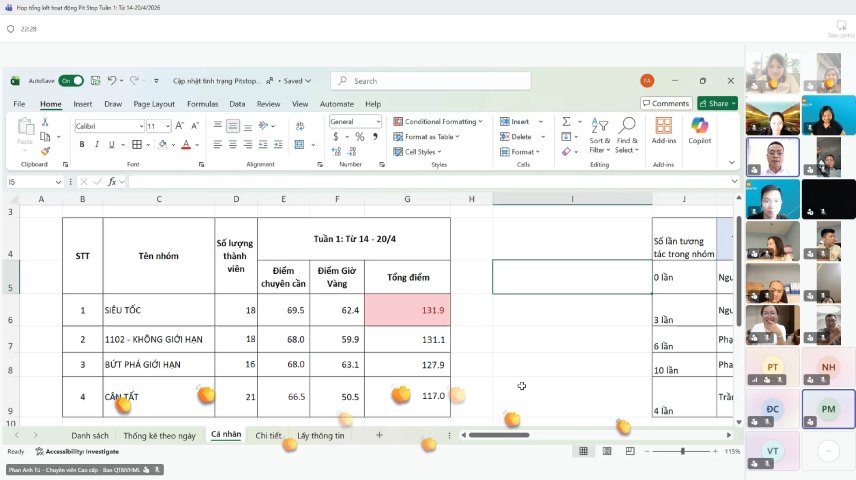Toggle Bold formatting

(82, 144)
